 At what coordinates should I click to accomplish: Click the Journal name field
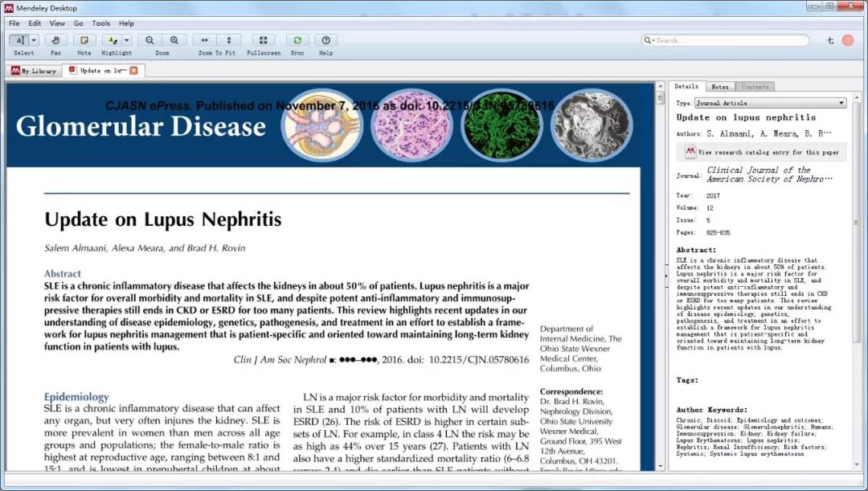(769, 174)
